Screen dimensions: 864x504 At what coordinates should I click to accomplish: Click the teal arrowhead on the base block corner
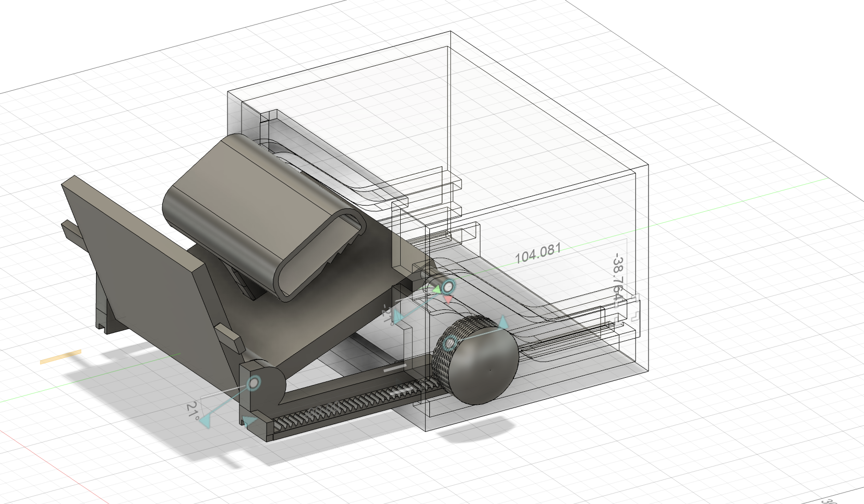coord(249,422)
